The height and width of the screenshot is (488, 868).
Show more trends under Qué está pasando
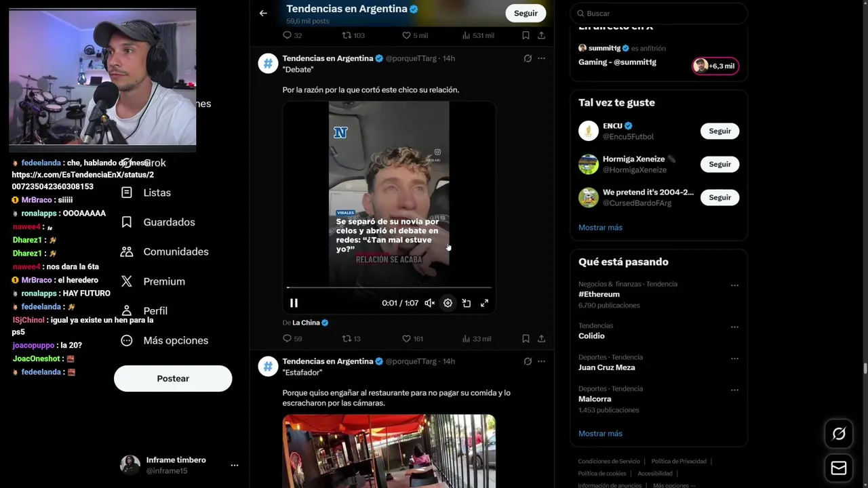point(600,434)
